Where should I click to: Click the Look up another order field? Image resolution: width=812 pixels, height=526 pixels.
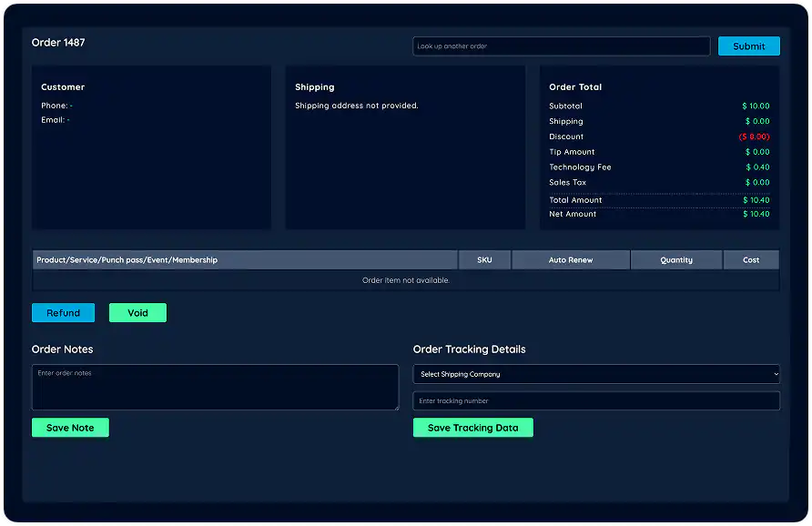coord(560,46)
